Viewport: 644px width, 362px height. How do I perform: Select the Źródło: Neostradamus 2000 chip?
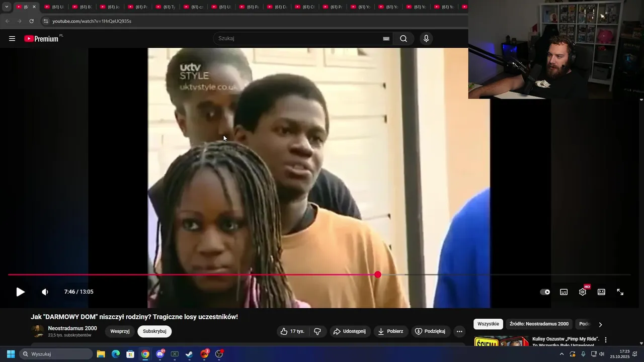click(x=539, y=324)
